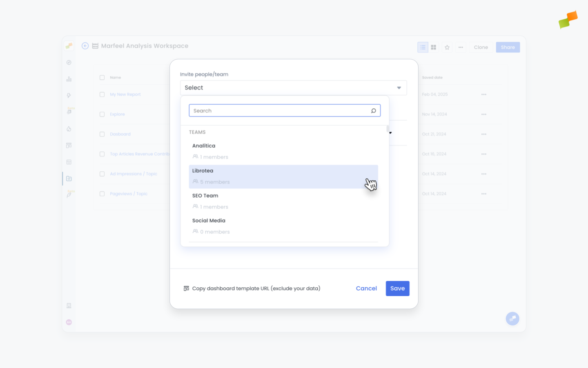Open the compass explore icon in sidebar
This screenshot has height=368, width=588.
(69, 62)
